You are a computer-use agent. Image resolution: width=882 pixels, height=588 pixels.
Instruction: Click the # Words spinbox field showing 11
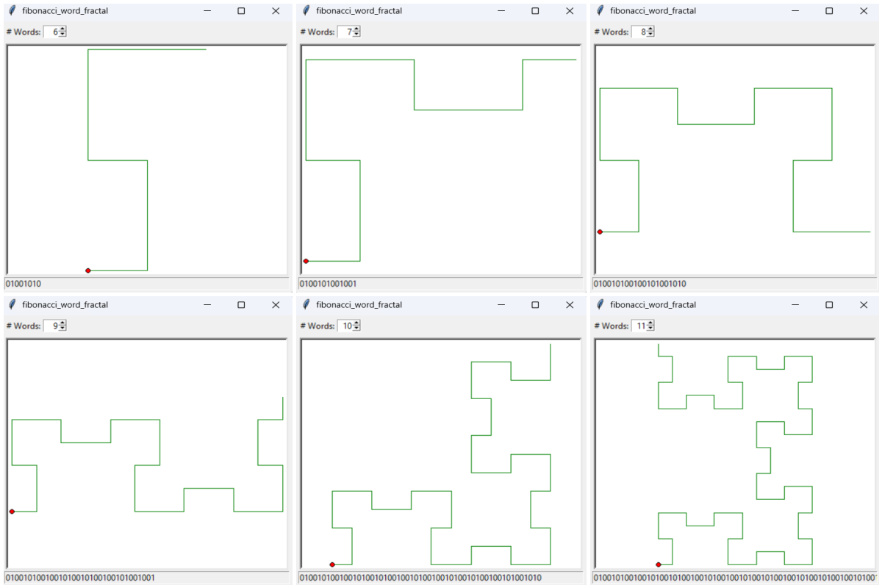tap(639, 326)
